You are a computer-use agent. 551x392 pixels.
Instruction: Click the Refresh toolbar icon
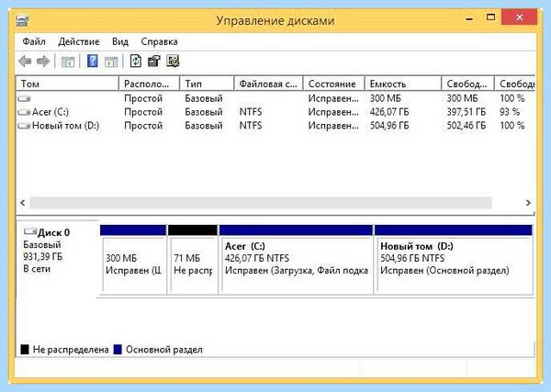coord(136,62)
